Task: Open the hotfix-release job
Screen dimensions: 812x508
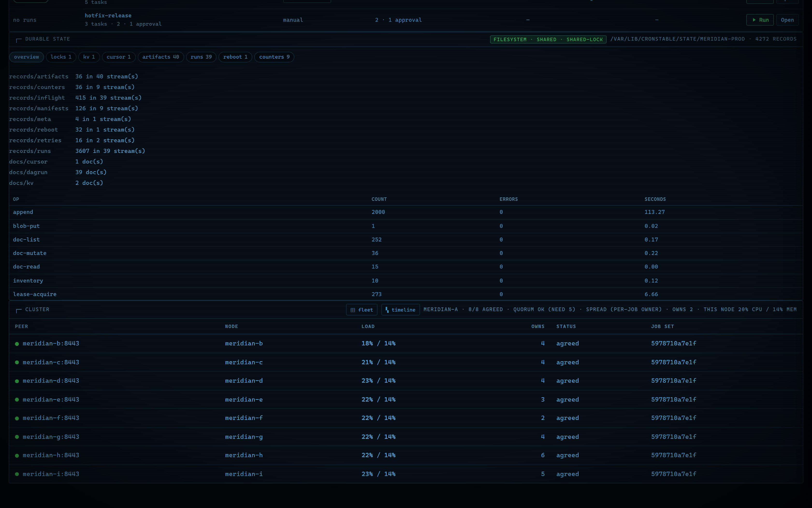Action: click(x=787, y=20)
